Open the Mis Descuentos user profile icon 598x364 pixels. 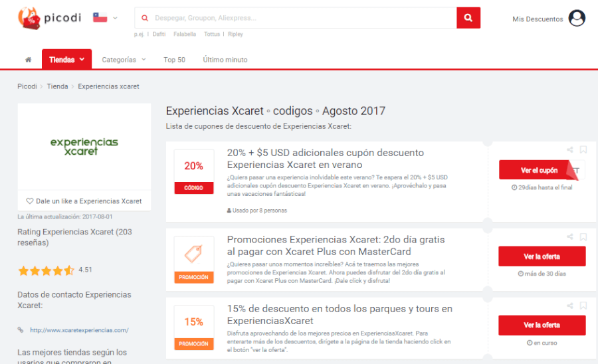pos(577,19)
